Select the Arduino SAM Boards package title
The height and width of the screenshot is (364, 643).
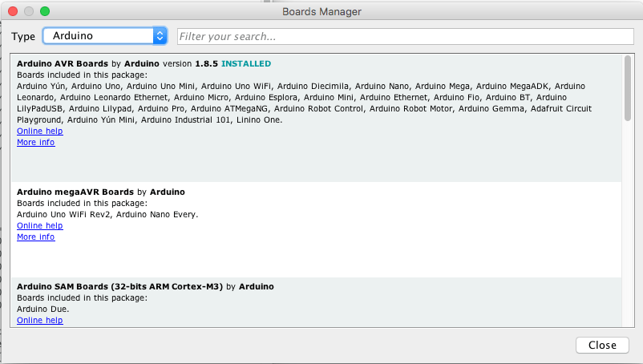coord(119,286)
